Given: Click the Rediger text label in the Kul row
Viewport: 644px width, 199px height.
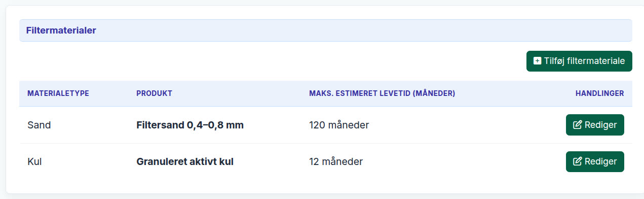Looking at the screenshot, I should (x=601, y=161).
